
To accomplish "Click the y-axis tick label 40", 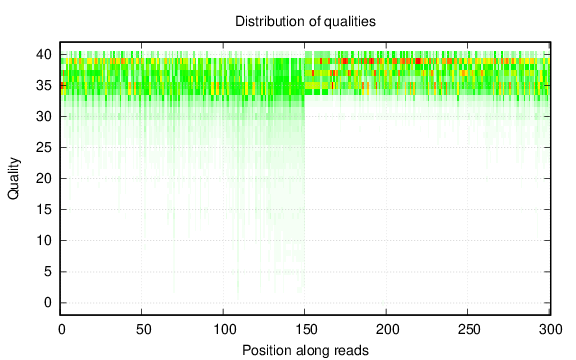I will pos(44,55).
